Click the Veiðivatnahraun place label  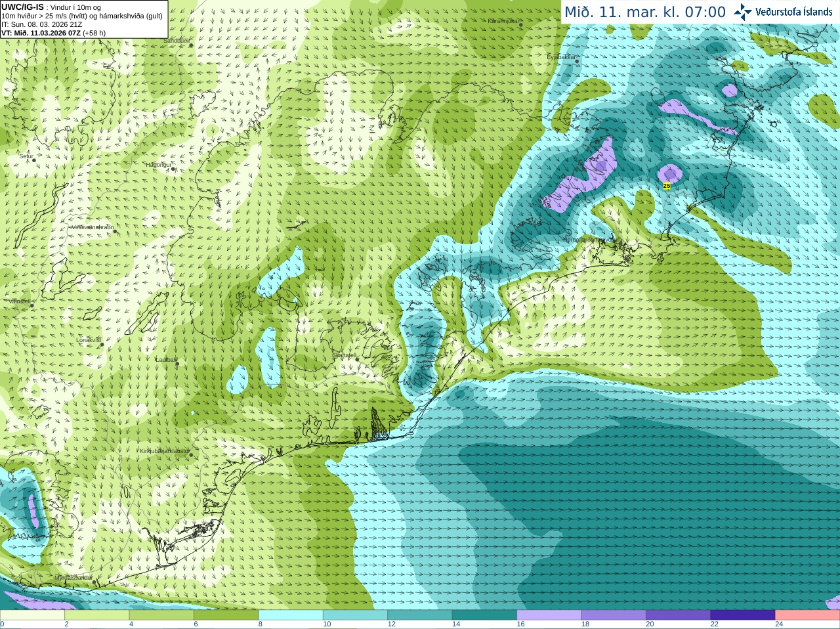93,227
